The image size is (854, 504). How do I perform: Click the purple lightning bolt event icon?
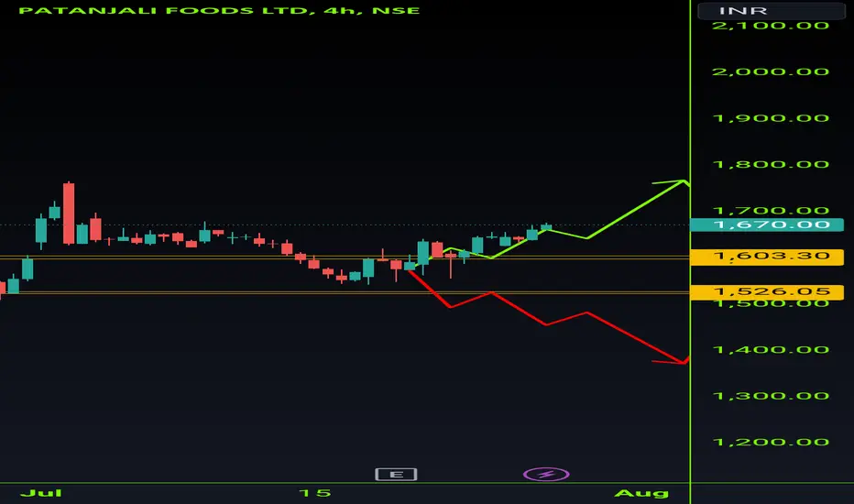[x=546, y=475]
